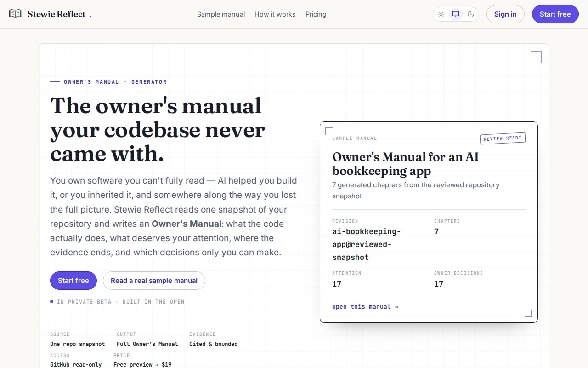Open the How it works nav item
588x368 pixels.
(275, 14)
